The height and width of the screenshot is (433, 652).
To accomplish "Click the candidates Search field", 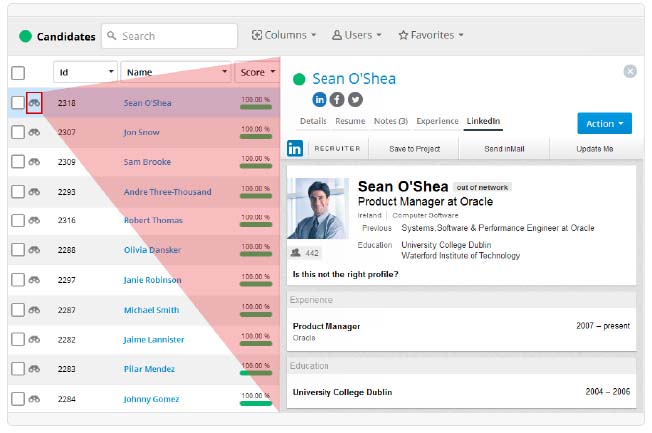I will [x=170, y=36].
